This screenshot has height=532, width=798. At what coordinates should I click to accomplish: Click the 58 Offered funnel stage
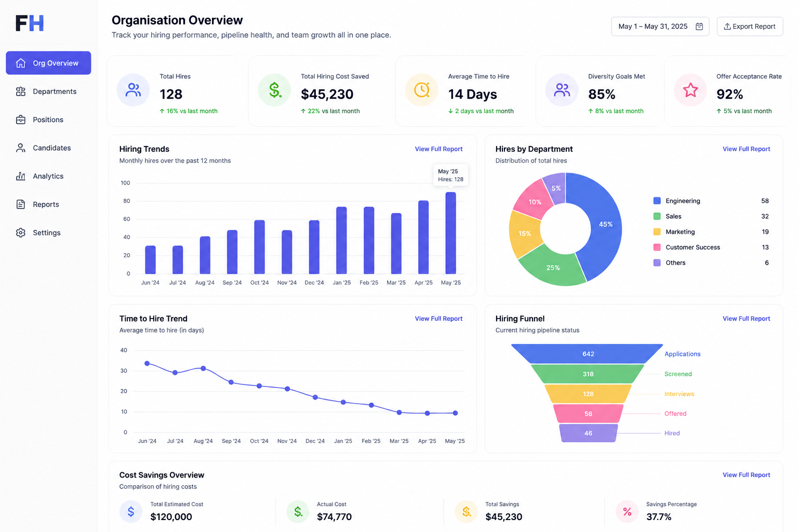click(x=588, y=414)
